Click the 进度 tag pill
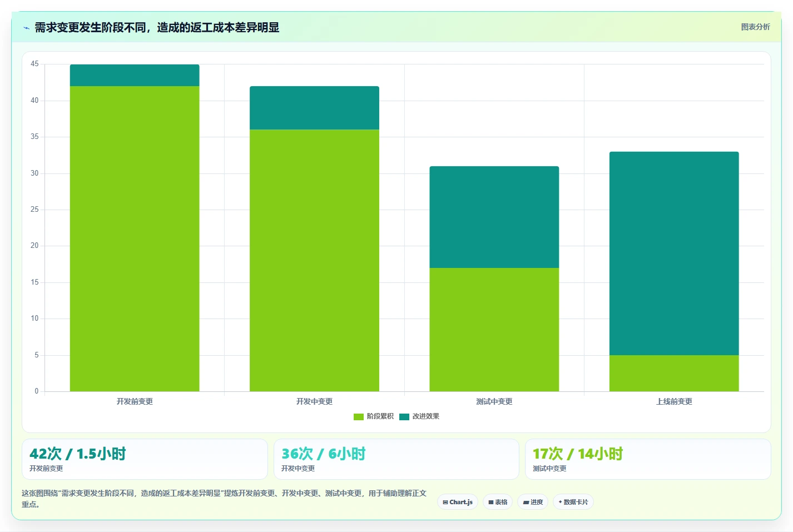The image size is (793, 532). pos(533,502)
